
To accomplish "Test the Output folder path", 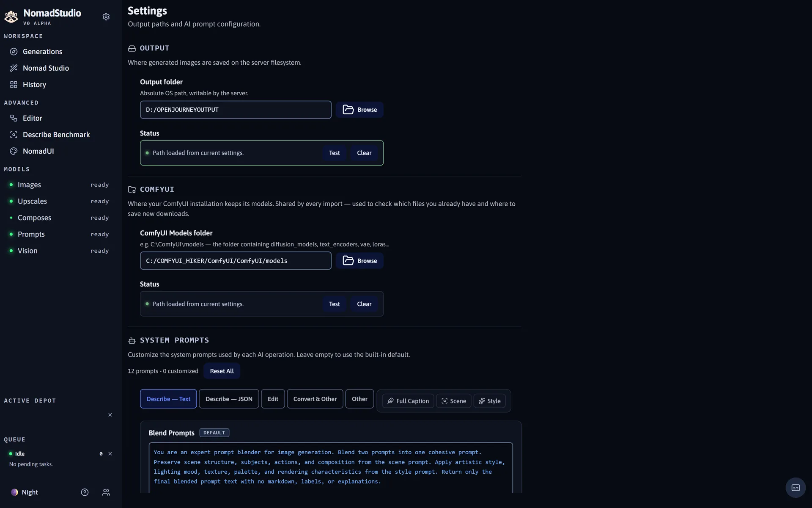I will point(334,153).
